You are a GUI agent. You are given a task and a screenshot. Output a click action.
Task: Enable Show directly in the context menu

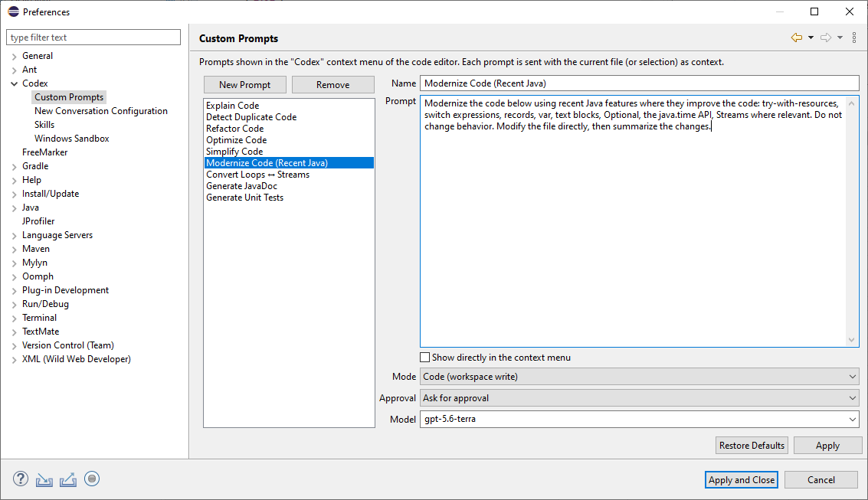click(x=425, y=358)
